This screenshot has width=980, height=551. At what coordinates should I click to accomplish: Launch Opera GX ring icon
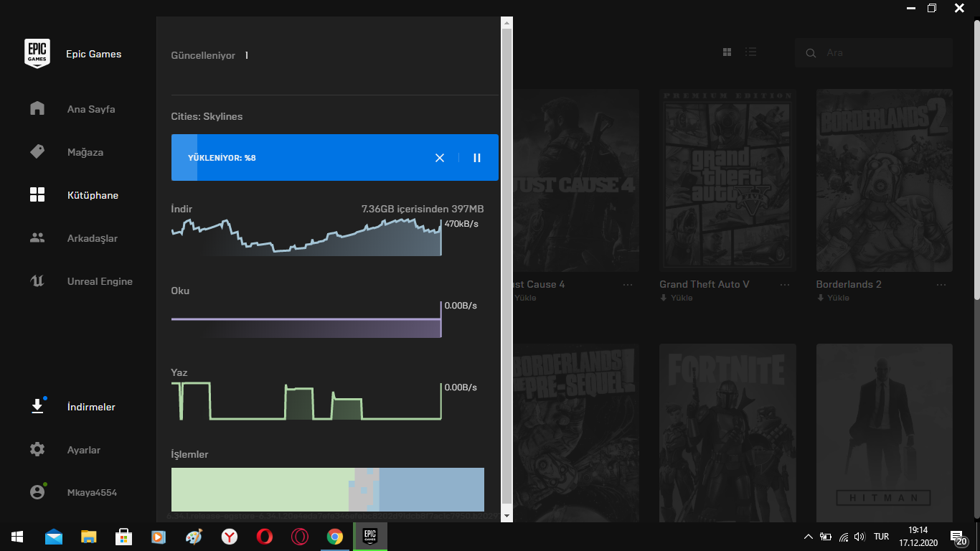[x=300, y=537]
